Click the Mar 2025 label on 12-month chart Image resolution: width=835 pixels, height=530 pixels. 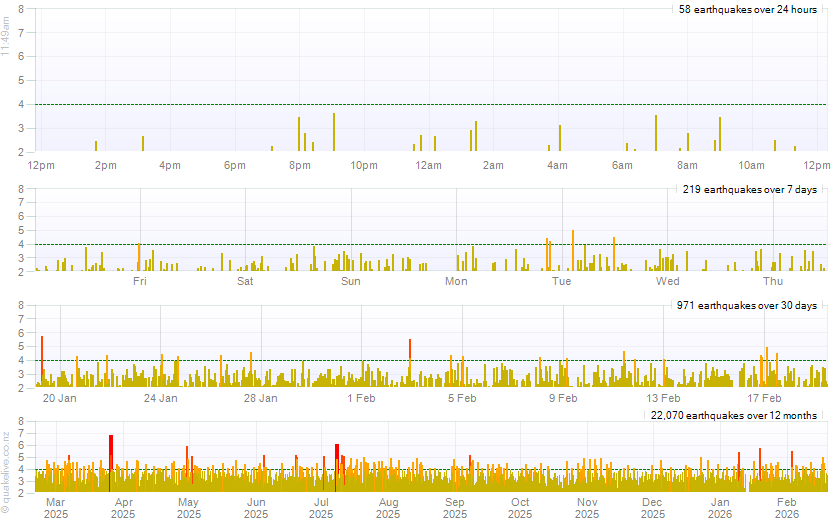[56, 508]
